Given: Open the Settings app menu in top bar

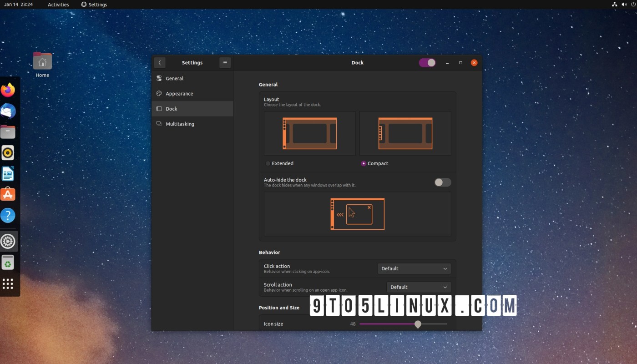Looking at the screenshot, I should pos(94,5).
